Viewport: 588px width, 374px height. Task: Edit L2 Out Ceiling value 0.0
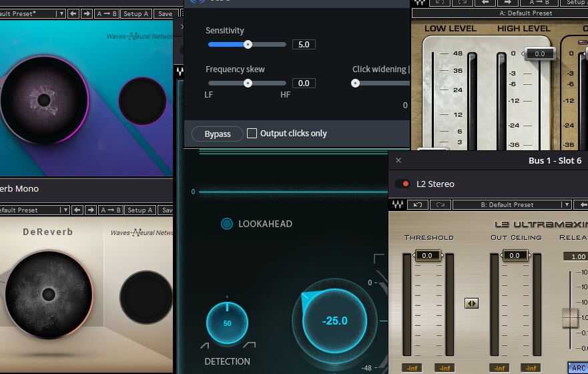click(x=515, y=256)
